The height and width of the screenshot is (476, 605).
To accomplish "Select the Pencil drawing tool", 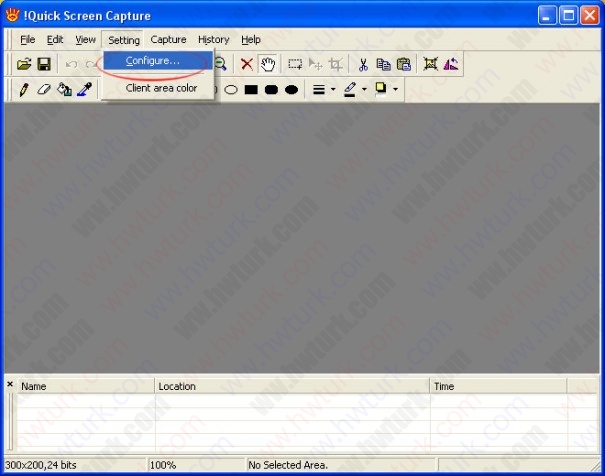I will [x=24, y=89].
